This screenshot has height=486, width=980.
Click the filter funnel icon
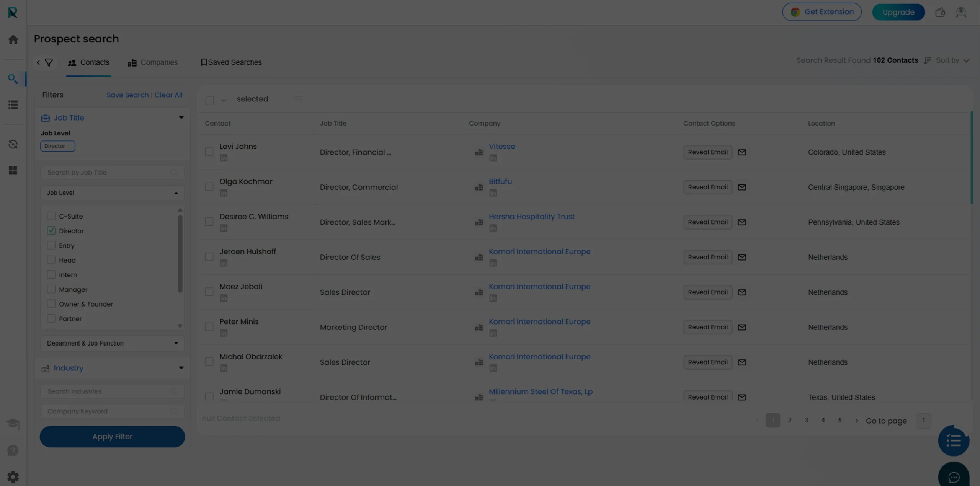[x=49, y=62]
